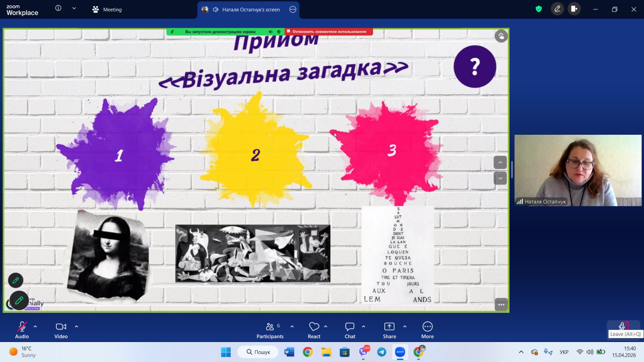Toggle the camera with Video button

pos(61,330)
